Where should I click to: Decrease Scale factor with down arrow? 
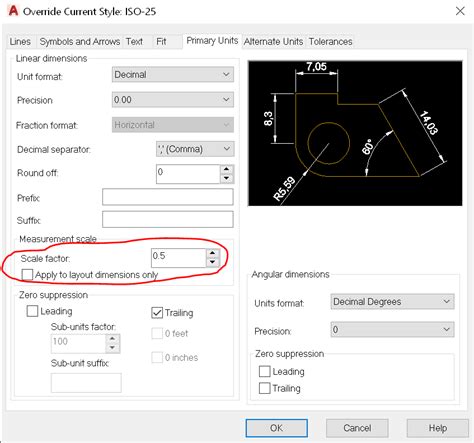coord(213,262)
